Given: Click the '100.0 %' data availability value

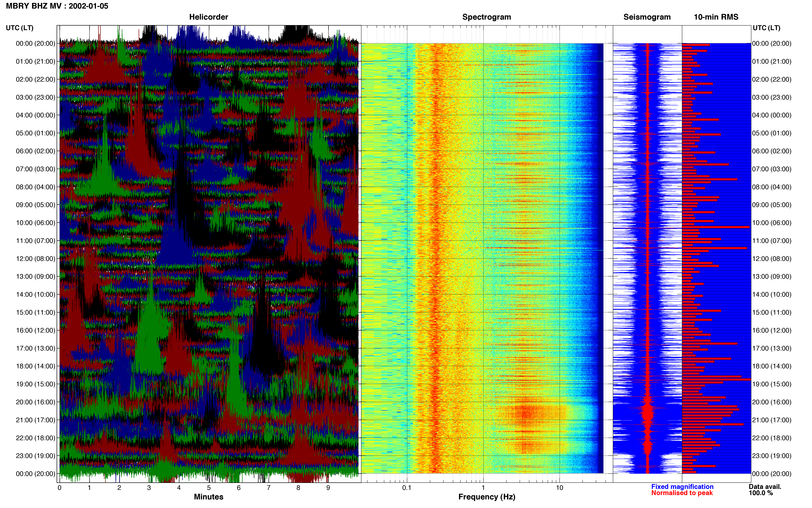Looking at the screenshot, I should tap(761, 493).
